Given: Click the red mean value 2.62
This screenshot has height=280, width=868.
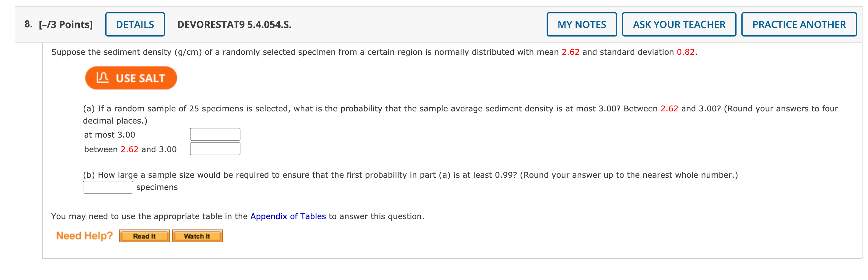Looking at the screenshot, I should coord(570,52).
